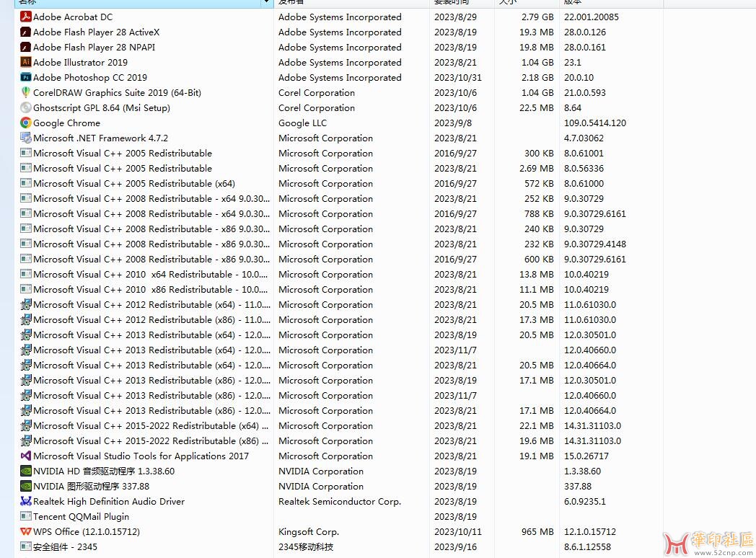Click size 600 KB cell
Viewport: 756px width, 558px height.
[x=539, y=260]
